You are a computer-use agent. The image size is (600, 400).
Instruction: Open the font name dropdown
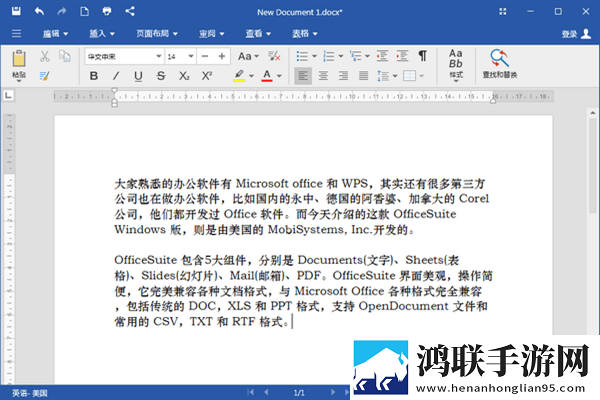(158, 56)
